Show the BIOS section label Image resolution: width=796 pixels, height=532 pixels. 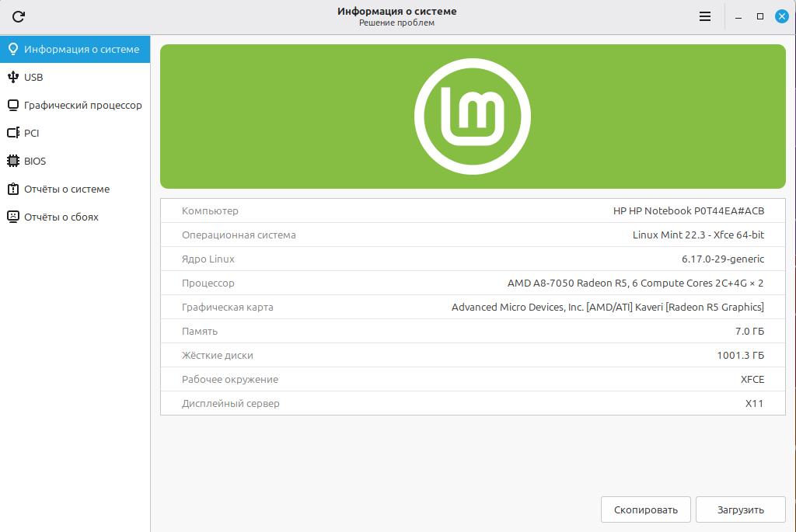point(35,161)
